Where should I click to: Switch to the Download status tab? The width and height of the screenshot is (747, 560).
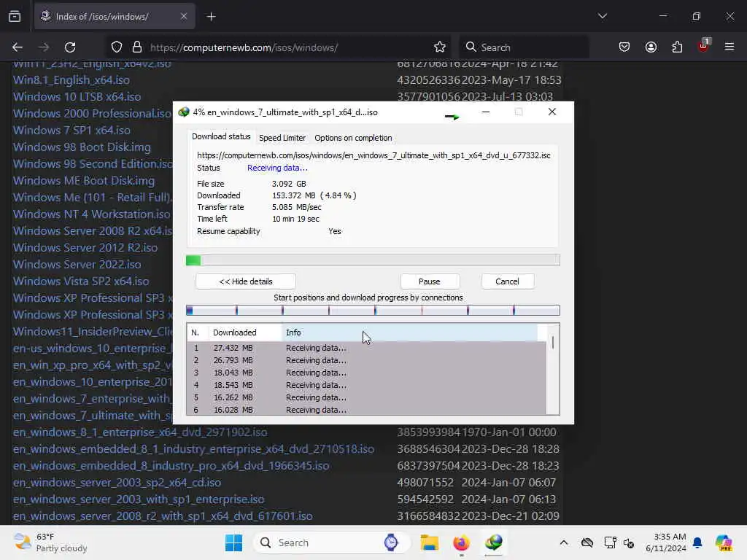click(221, 136)
